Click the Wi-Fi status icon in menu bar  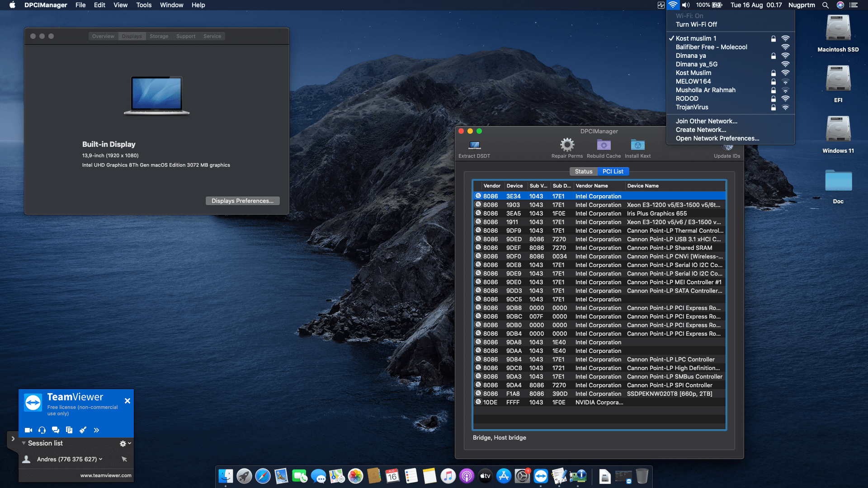click(673, 5)
